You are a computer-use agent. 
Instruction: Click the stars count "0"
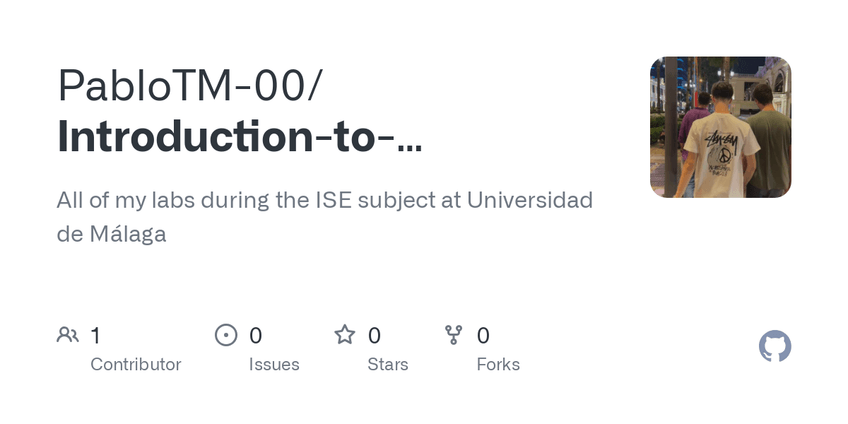click(374, 335)
